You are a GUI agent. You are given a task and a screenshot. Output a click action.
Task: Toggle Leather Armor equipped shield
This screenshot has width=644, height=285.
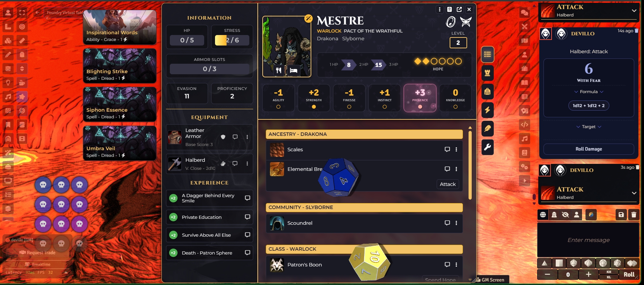pyautogui.click(x=223, y=137)
